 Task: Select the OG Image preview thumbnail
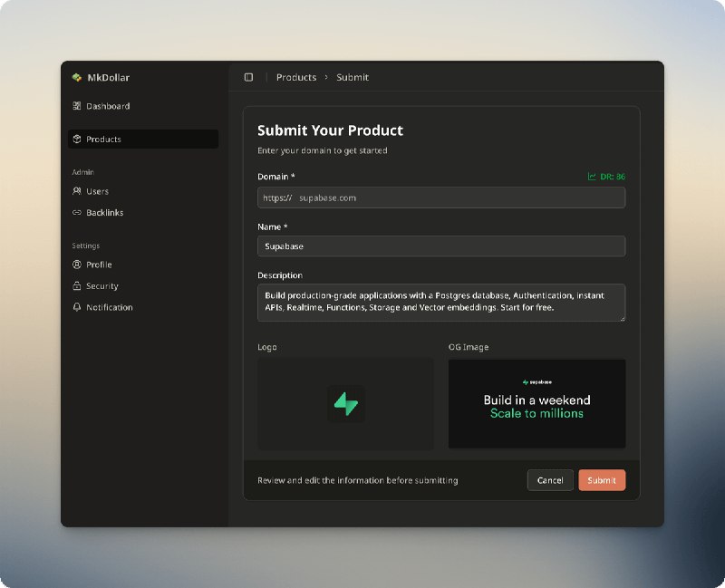536,403
